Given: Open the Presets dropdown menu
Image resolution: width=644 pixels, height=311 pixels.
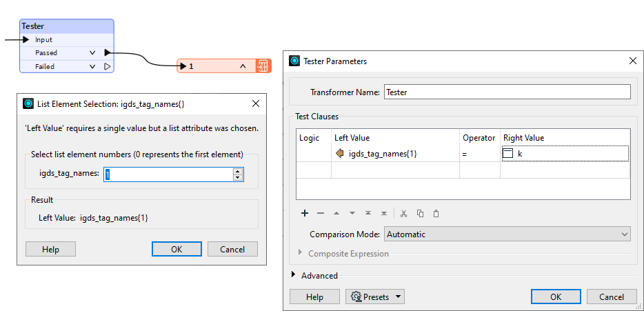Looking at the screenshot, I should point(375,297).
